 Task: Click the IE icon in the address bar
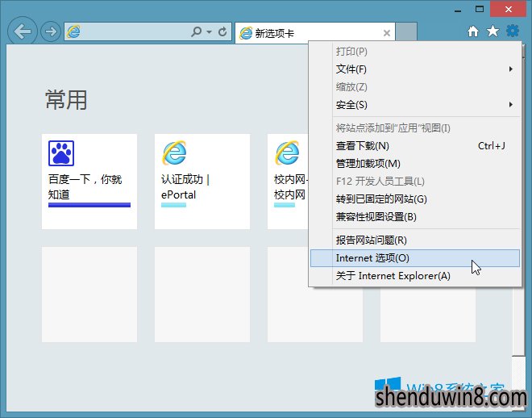coord(73,31)
